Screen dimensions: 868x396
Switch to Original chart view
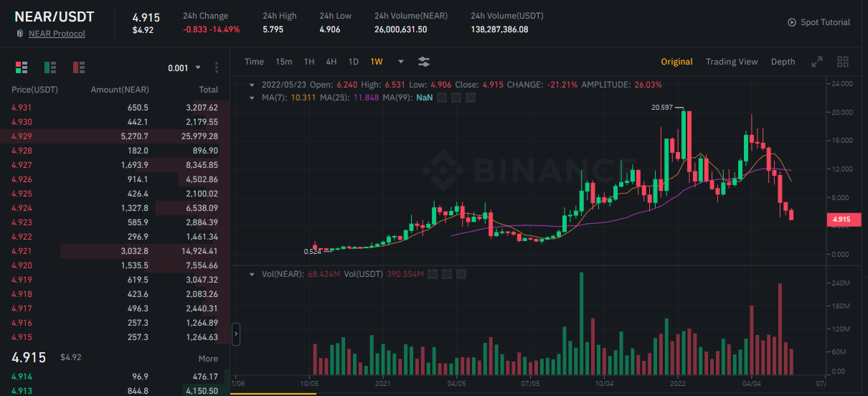(x=676, y=62)
